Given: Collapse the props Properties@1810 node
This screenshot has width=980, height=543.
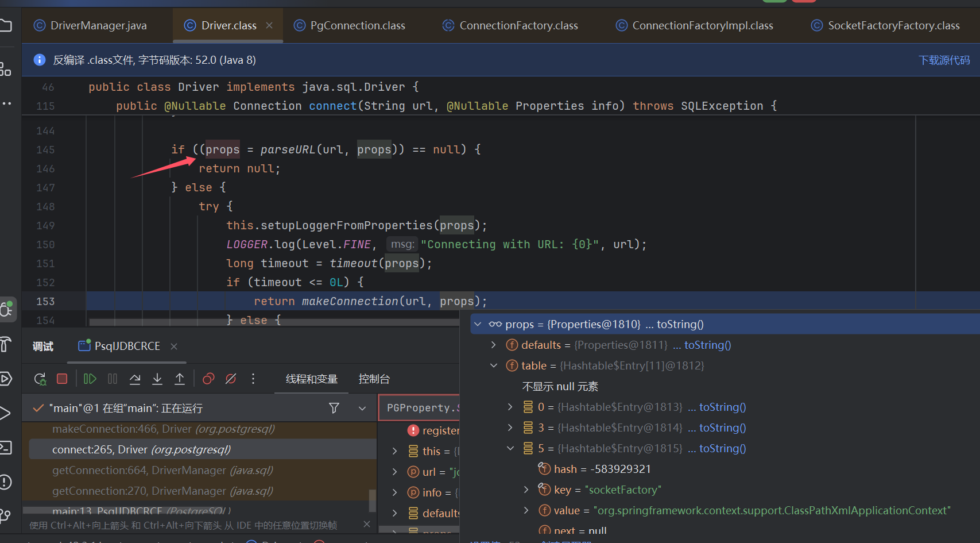Looking at the screenshot, I should tap(478, 324).
